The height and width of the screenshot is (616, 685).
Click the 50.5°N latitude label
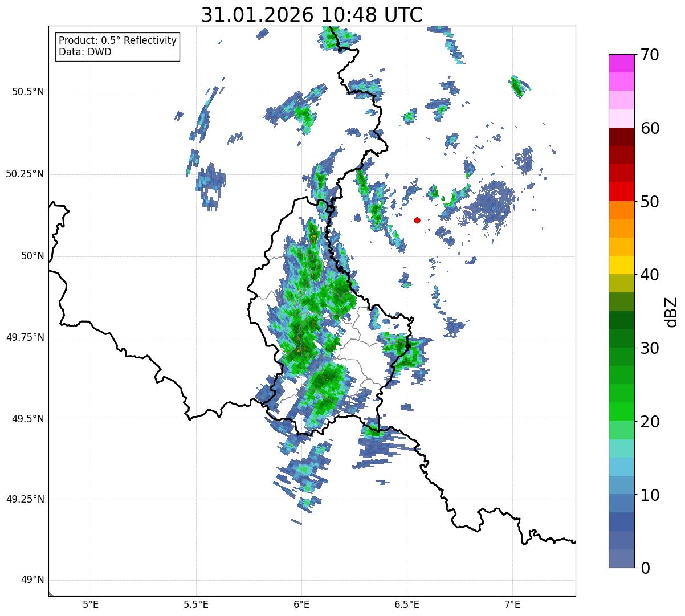[27, 92]
